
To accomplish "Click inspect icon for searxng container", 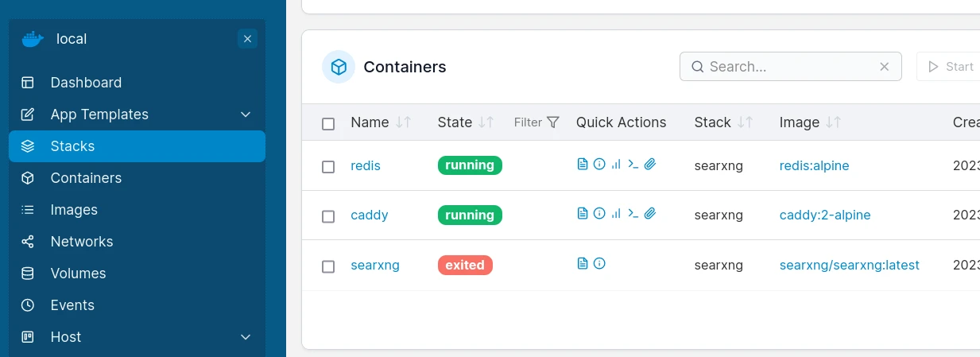I will [x=600, y=263].
